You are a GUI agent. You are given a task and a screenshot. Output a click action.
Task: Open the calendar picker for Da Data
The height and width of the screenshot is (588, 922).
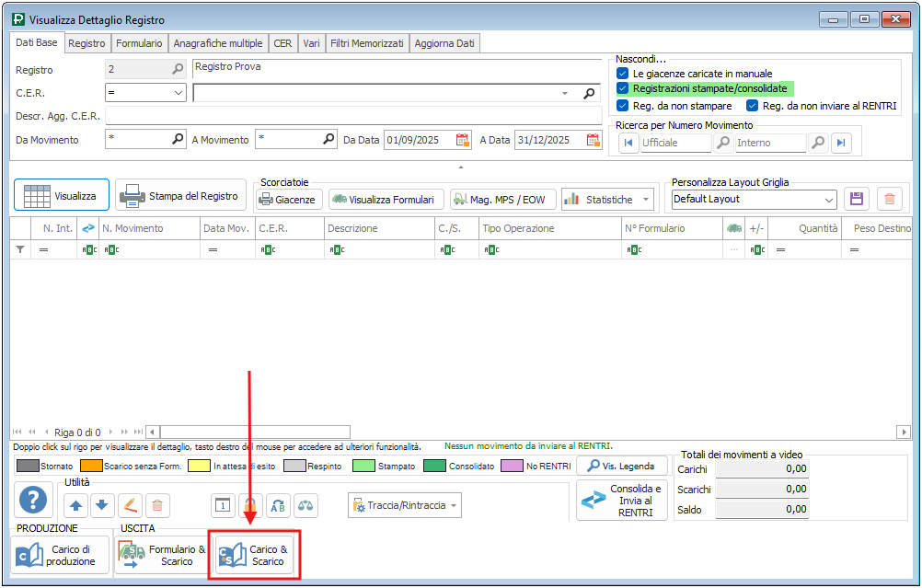(x=463, y=140)
